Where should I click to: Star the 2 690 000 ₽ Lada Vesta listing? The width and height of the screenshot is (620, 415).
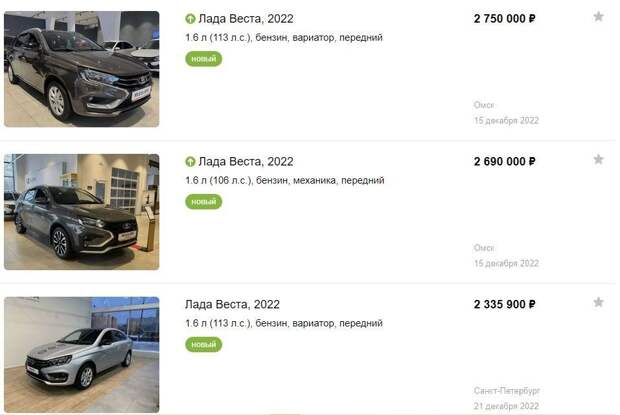(598, 159)
